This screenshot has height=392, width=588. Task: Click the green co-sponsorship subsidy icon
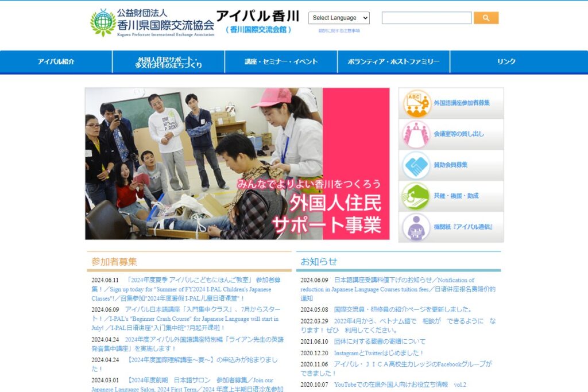[416, 196]
